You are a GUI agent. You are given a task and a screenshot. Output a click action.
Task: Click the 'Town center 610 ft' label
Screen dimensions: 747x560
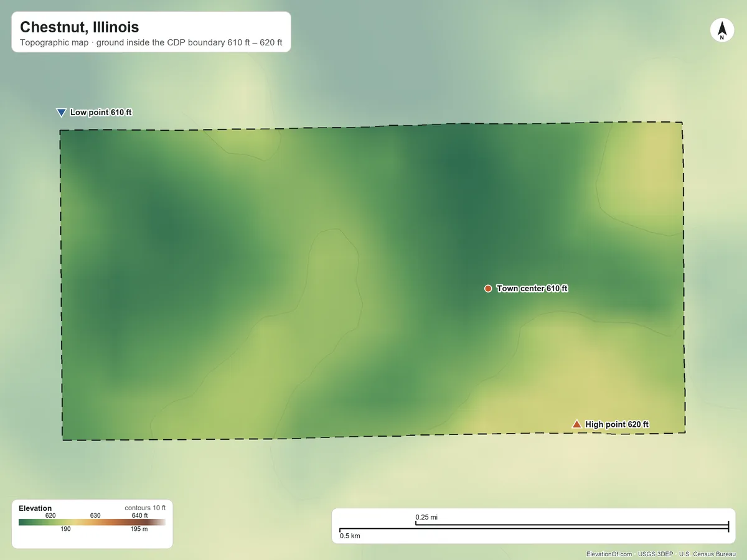532,289
